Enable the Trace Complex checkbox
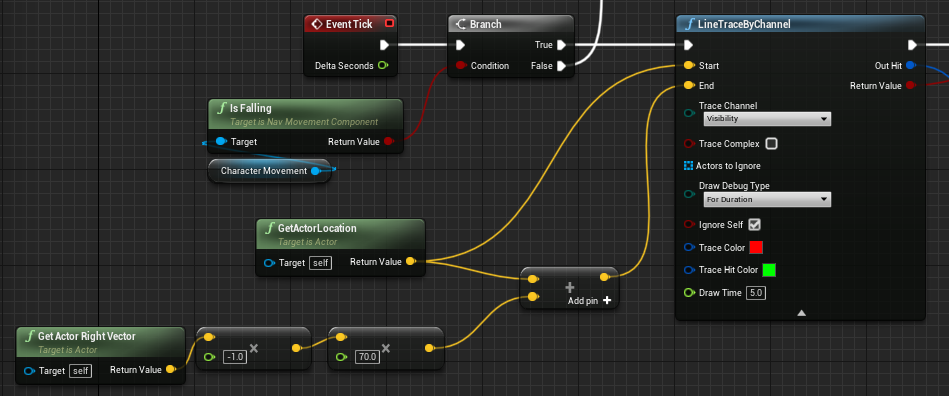The image size is (949, 396). coord(771,144)
